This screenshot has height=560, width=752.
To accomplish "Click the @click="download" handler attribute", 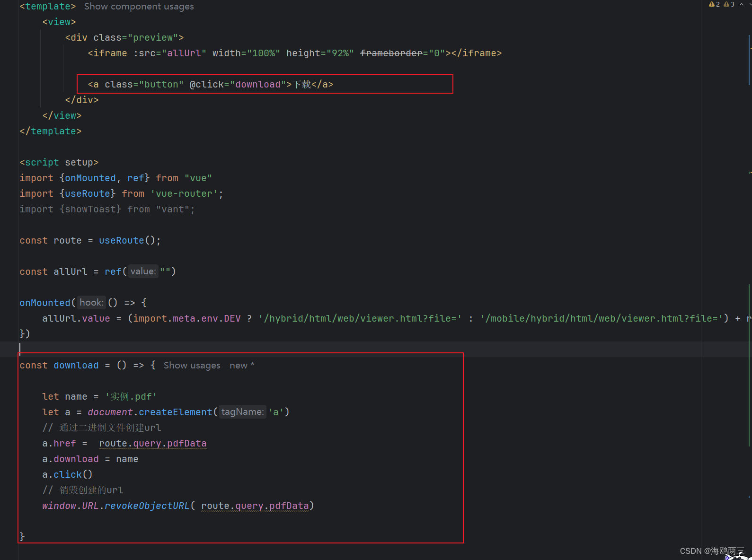I will [x=238, y=85].
